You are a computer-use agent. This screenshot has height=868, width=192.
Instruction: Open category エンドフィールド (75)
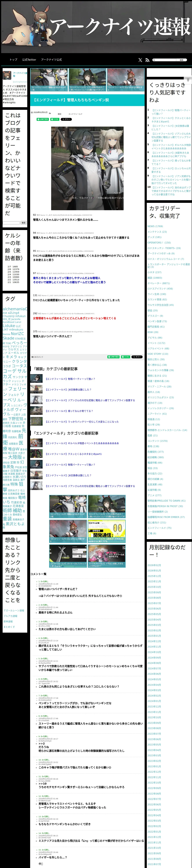tap(159, 528)
